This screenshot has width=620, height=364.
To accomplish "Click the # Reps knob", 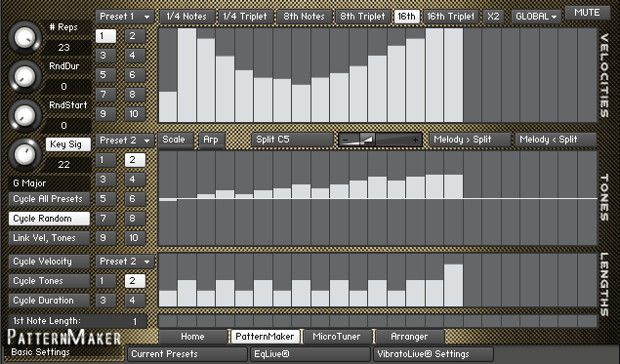I will tap(24, 37).
